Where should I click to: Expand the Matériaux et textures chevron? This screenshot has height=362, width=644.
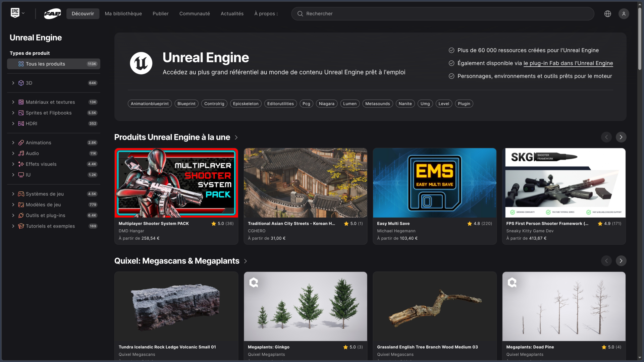pyautogui.click(x=13, y=102)
